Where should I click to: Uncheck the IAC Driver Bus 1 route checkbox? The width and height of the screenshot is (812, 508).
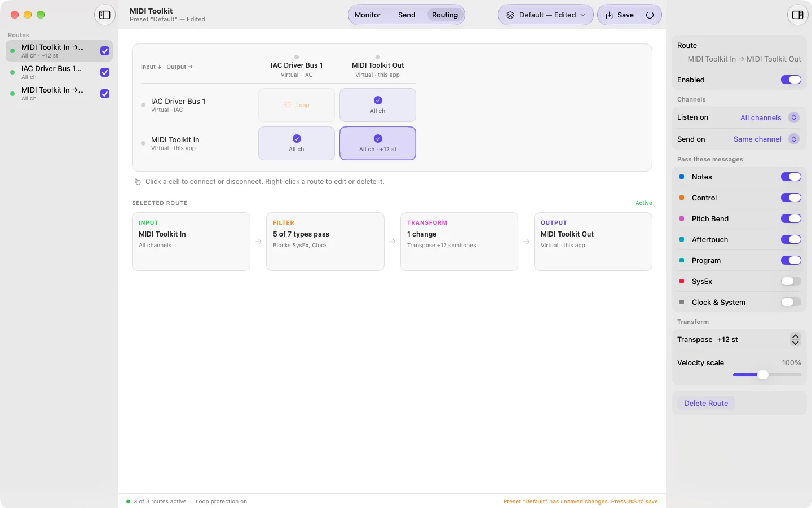[105, 72]
